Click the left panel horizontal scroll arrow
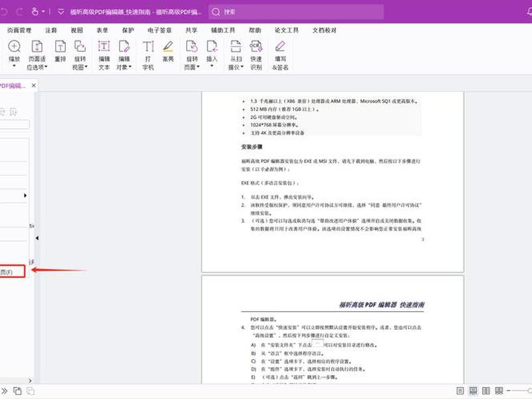 (30, 380)
